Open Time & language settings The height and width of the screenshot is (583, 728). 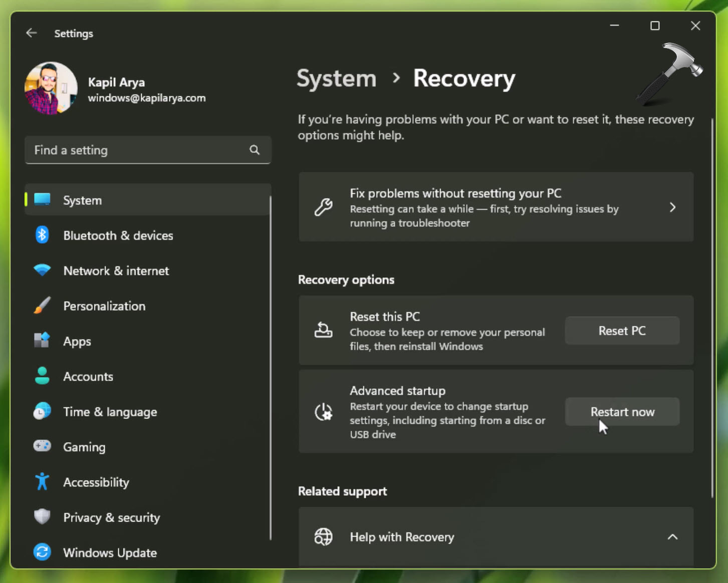coord(110,412)
